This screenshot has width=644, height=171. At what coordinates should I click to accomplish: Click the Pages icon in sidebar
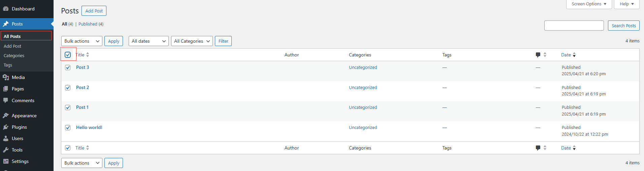6,89
